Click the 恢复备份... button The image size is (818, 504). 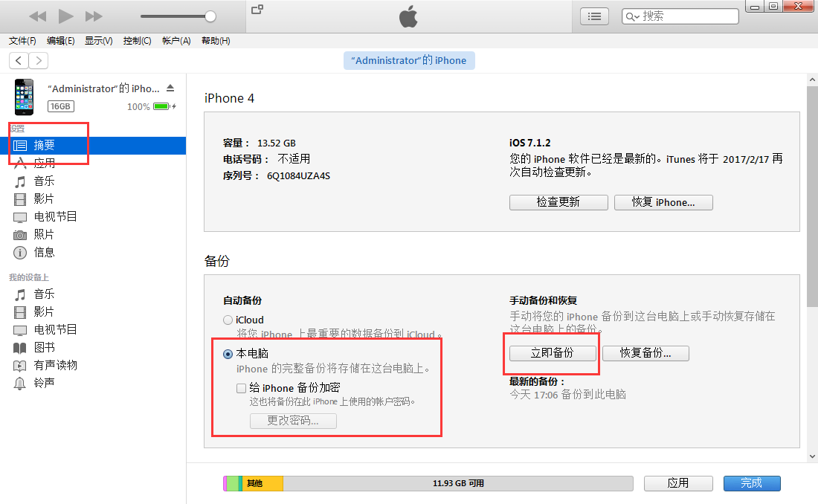coord(645,353)
